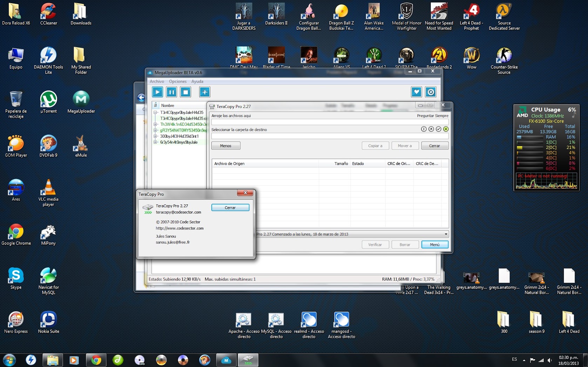Open GOM Player desktop icon
This screenshot has width=588, height=367.
pyautogui.click(x=16, y=146)
